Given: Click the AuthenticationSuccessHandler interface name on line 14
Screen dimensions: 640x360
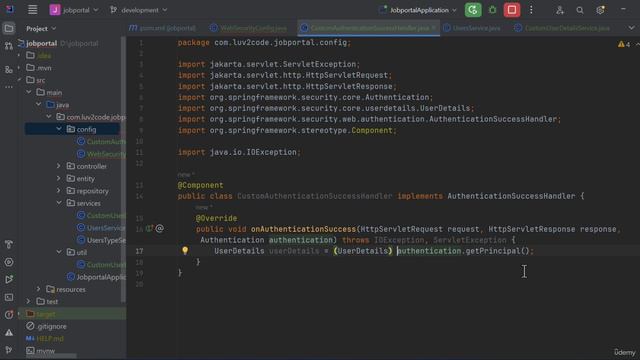Looking at the screenshot, I should [511, 196].
